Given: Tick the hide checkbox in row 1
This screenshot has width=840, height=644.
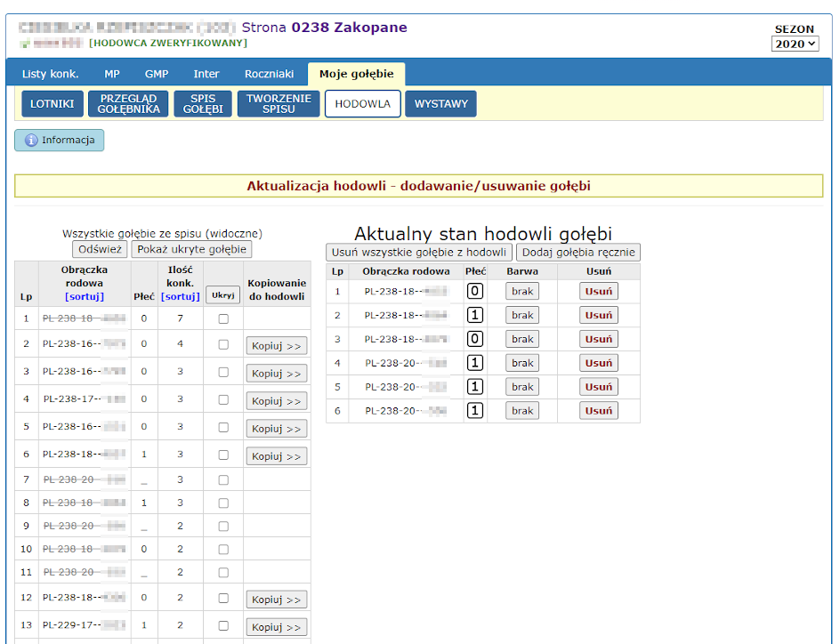Looking at the screenshot, I should pos(223,318).
